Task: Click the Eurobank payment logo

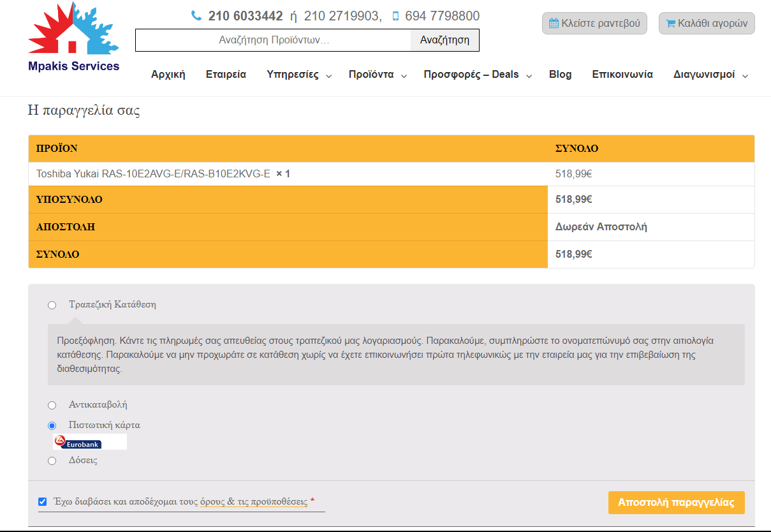Action: [x=89, y=441]
